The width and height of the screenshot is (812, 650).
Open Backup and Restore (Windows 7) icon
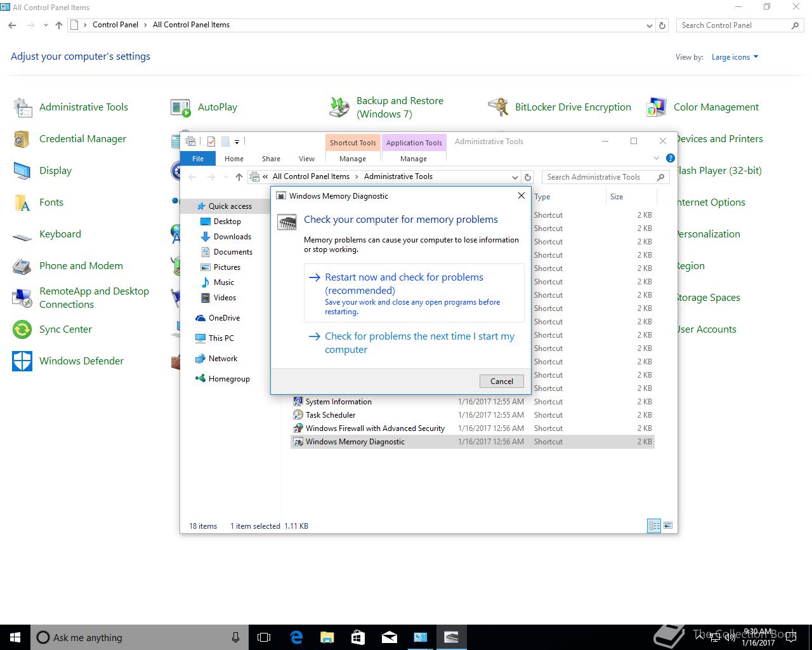click(x=339, y=107)
